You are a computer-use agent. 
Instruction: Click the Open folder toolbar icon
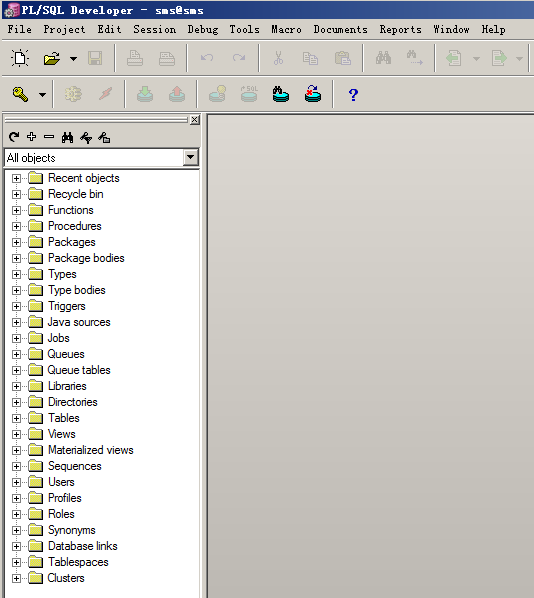click(52, 58)
